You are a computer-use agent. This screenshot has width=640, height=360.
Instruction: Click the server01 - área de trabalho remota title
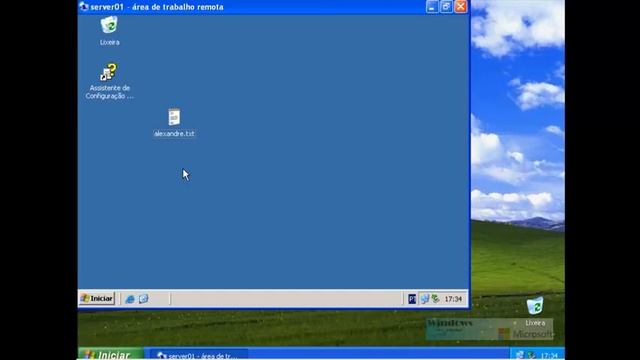(x=157, y=7)
